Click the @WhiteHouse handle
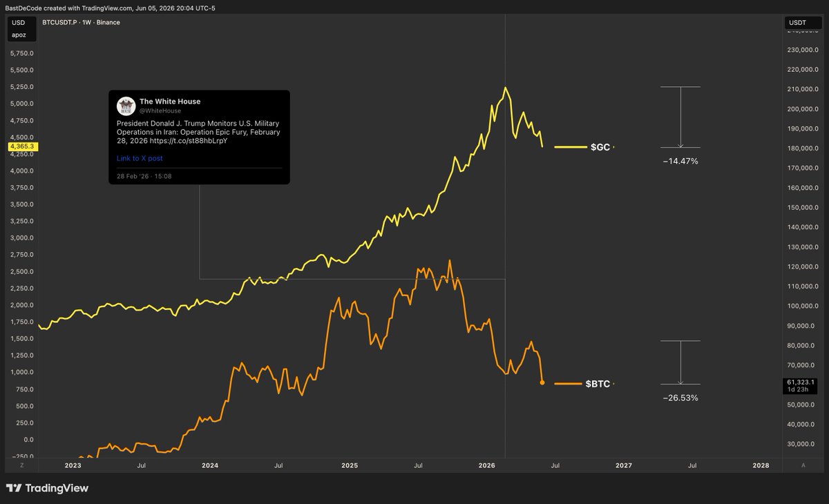The width and height of the screenshot is (829, 504). pyautogui.click(x=160, y=110)
